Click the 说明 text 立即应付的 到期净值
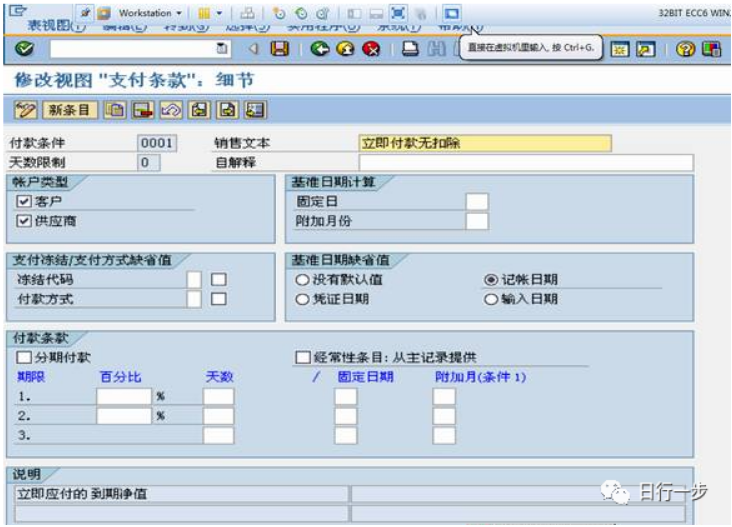The height and width of the screenshot is (527, 732). pyautogui.click(x=82, y=494)
